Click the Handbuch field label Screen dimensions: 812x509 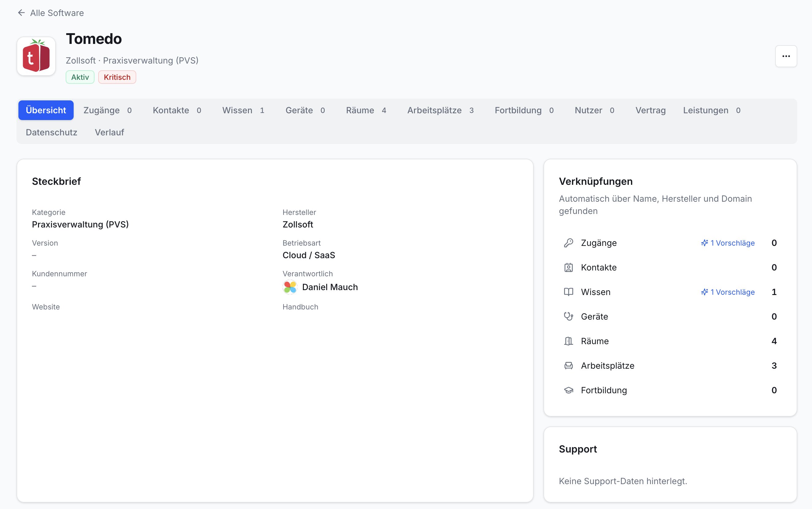pyautogui.click(x=300, y=307)
